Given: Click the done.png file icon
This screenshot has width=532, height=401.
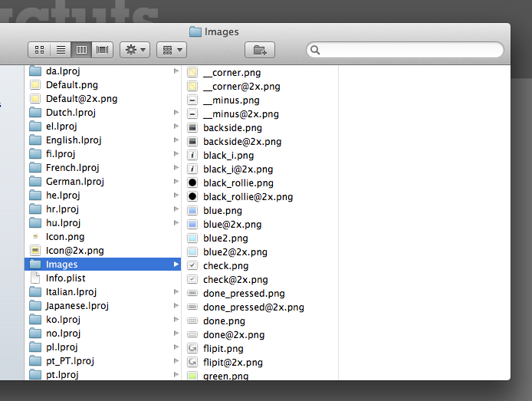Looking at the screenshot, I should coord(192,320).
